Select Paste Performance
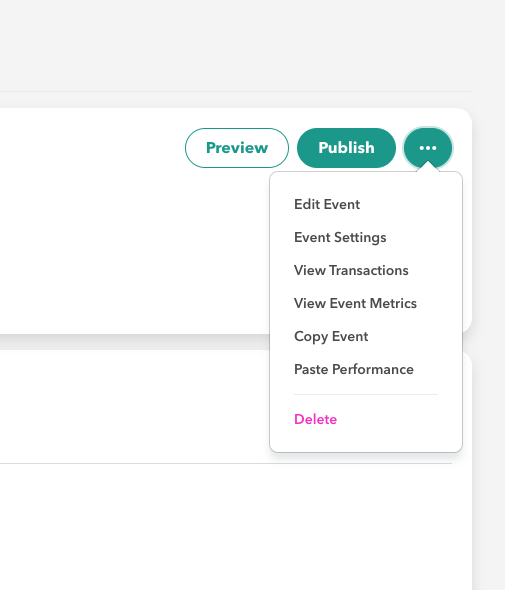The width and height of the screenshot is (505, 590). (x=354, y=369)
